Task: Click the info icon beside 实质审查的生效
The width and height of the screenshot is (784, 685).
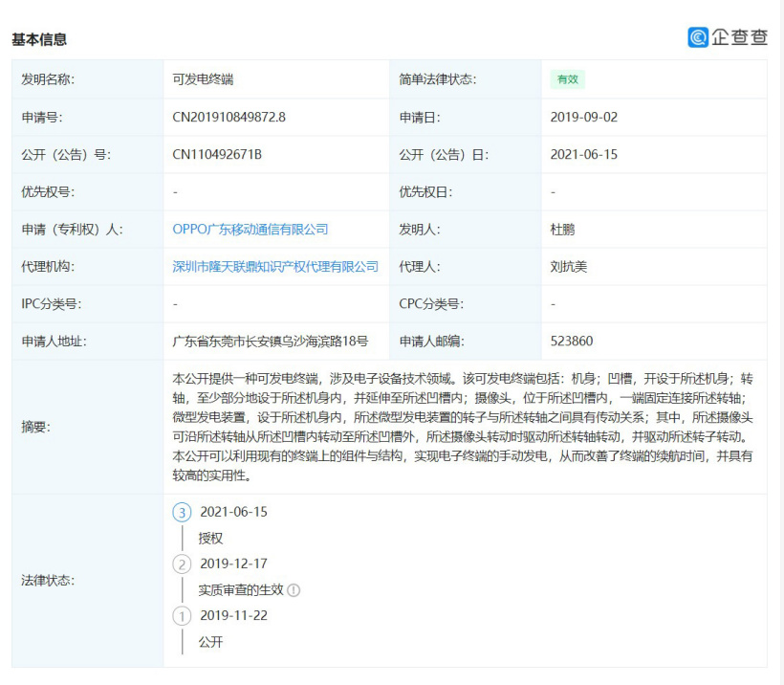Action: (294, 590)
